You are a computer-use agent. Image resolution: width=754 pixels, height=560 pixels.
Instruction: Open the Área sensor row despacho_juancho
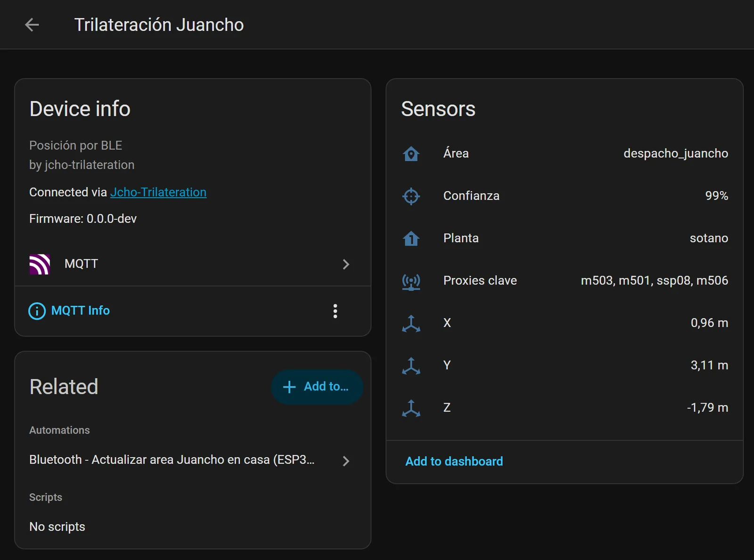[x=565, y=154]
